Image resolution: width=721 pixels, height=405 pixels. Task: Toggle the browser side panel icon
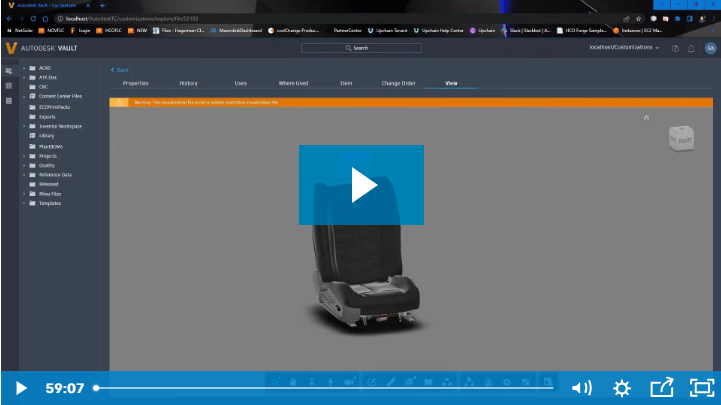[x=690, y=19]
